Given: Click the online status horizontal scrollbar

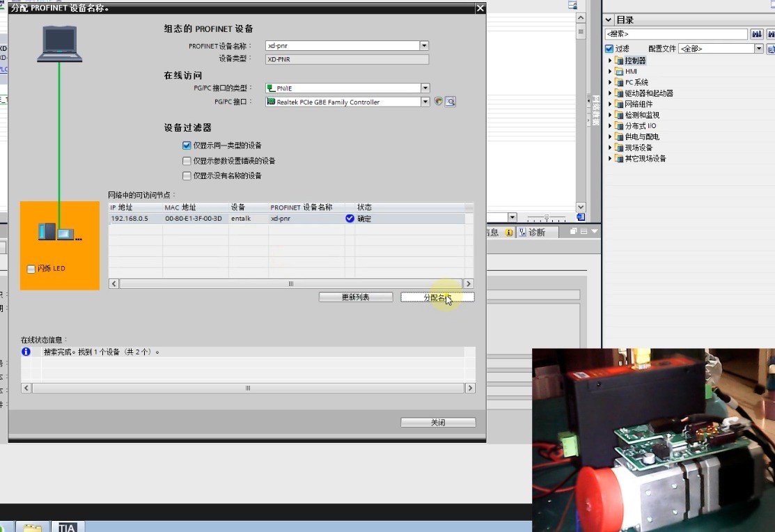Looking at the screenshot, I should coord(248,388).
